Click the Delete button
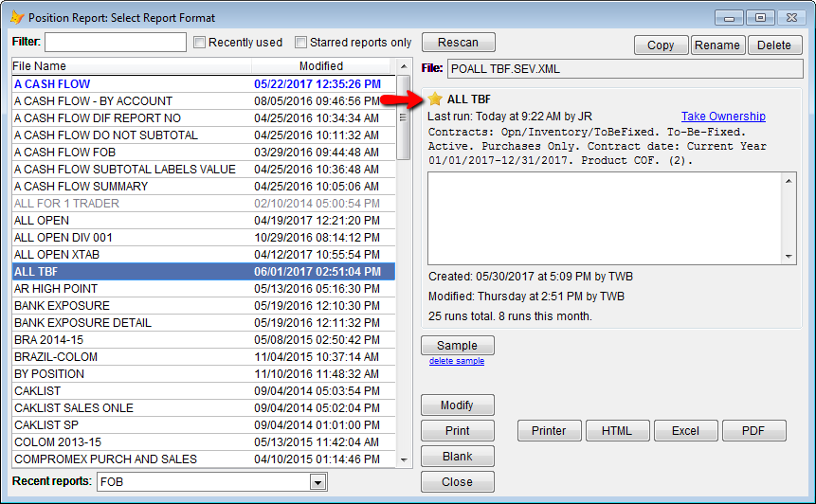 point(774,45)
